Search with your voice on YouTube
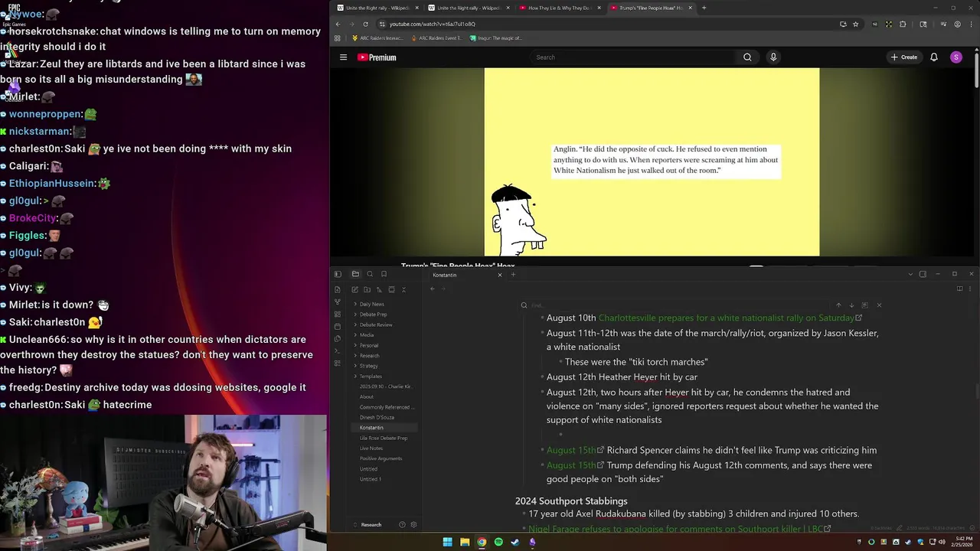The height and width of the screenshot is (551, 980). point(773,57)
